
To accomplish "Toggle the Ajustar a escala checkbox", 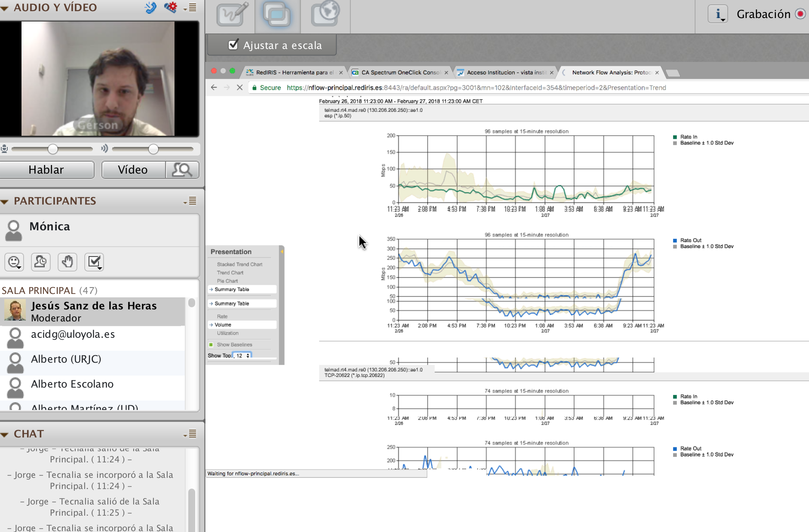I will [x=233, y=45].
